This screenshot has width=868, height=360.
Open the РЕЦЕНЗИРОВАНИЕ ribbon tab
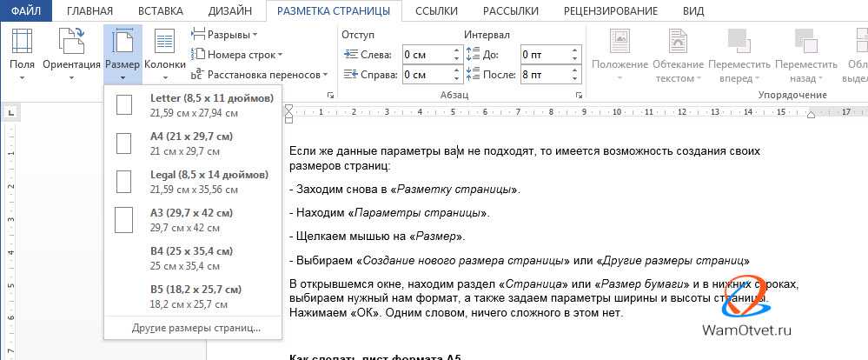612,10
